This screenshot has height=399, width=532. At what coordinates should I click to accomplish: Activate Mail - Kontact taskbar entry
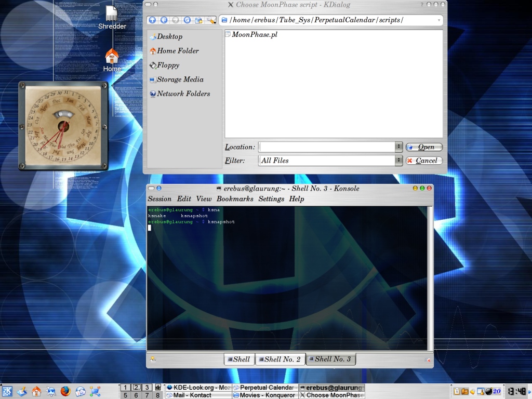pos(198,395)
